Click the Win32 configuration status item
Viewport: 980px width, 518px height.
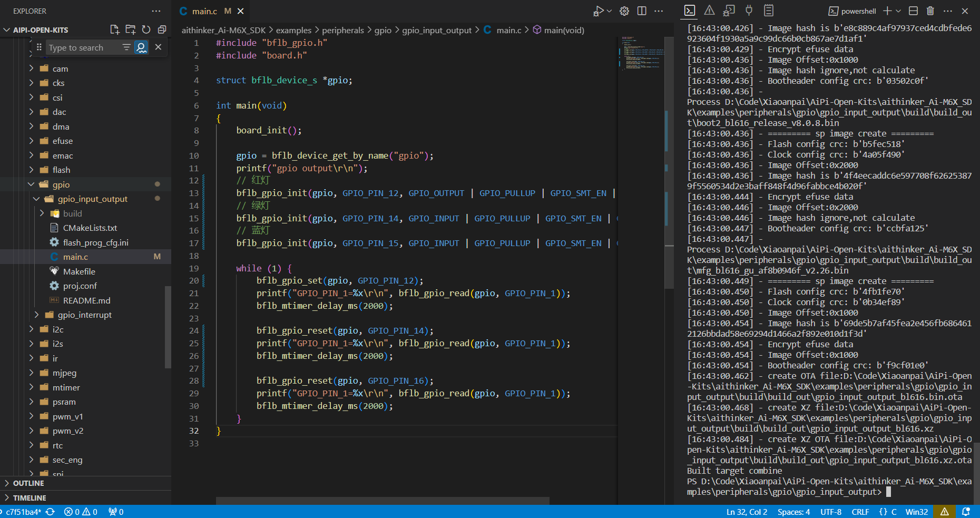click(917, 512)
